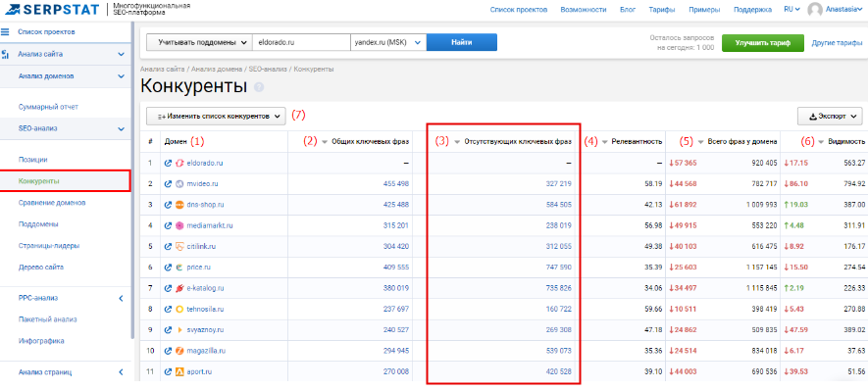Collapse the SEO-анализ sidebar section
This screenshot has height=390, width=868.
122,129
